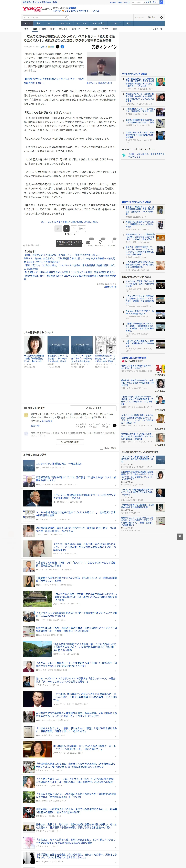Open settings via gear icon
This screenshot has height=868, width=186.
pyautogui.click(x=161, y=18)
